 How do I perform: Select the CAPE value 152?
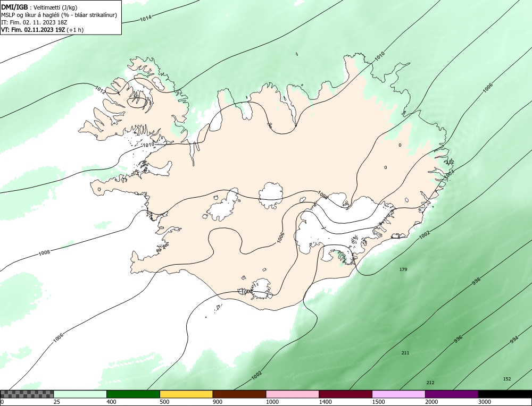tap(507, 379)
